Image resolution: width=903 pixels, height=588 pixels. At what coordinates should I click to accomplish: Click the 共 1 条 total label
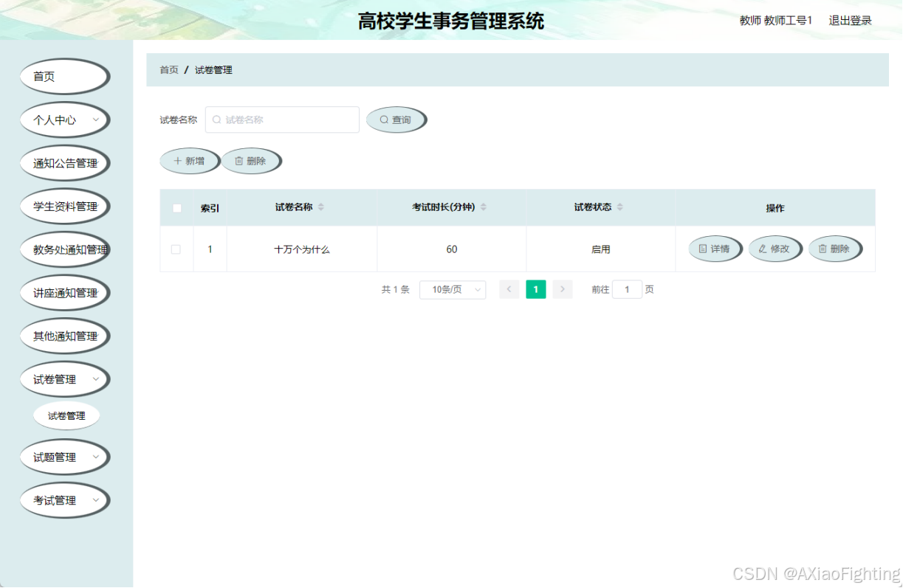(396, 290)
